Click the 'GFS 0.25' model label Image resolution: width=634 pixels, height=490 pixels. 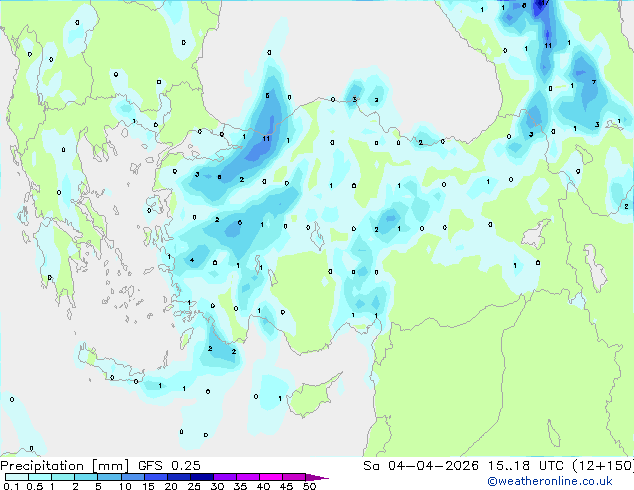(x=169, y=466)
